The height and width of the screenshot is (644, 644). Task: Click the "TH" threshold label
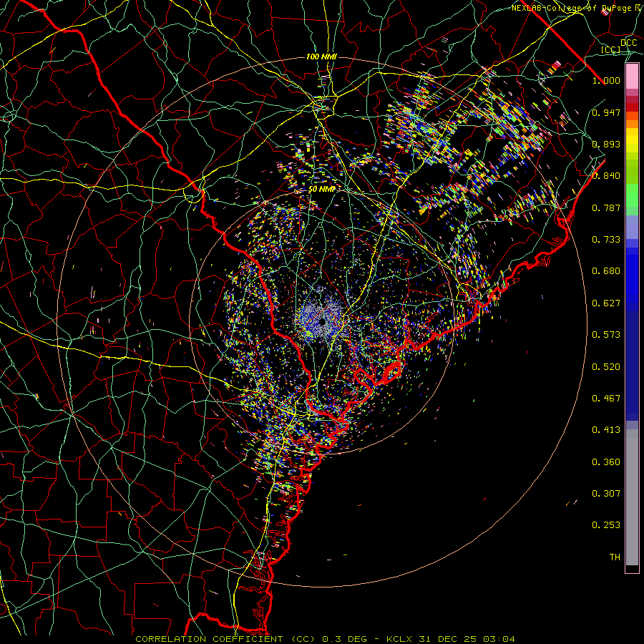[x=615, y=557]
